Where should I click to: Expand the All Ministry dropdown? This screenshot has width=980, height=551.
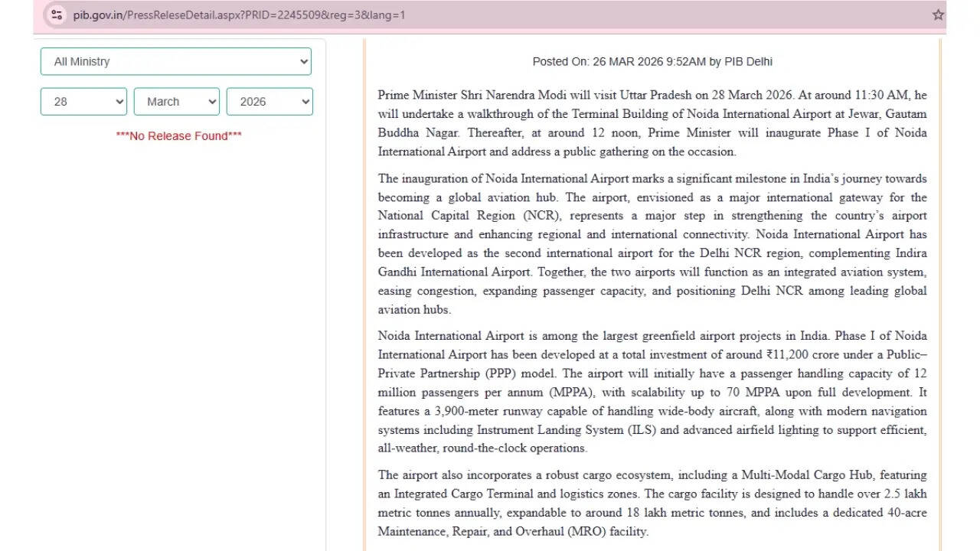point(175,61)
